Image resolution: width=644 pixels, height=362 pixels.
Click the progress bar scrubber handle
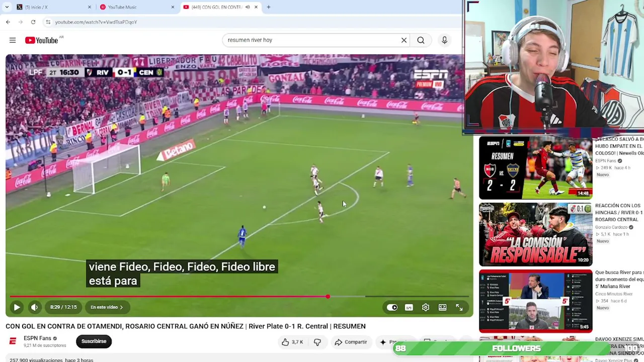(x=328, y=297)
